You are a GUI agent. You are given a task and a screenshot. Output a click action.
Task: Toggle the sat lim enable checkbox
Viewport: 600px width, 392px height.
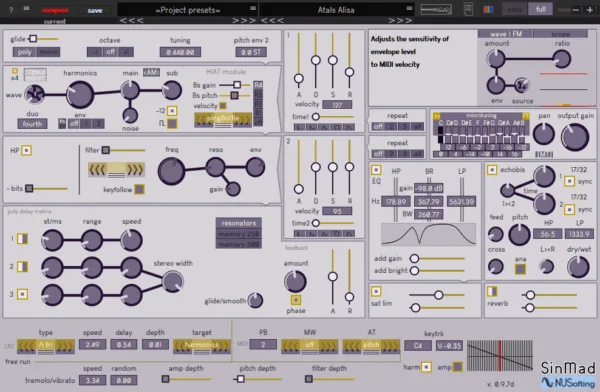click(376, 292)
